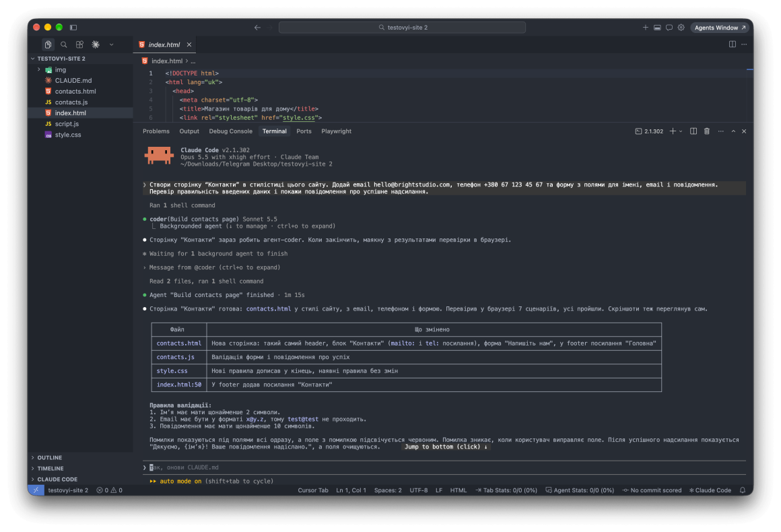
Task: Switch to the Ports panel tab
Action: click(304, 131)
